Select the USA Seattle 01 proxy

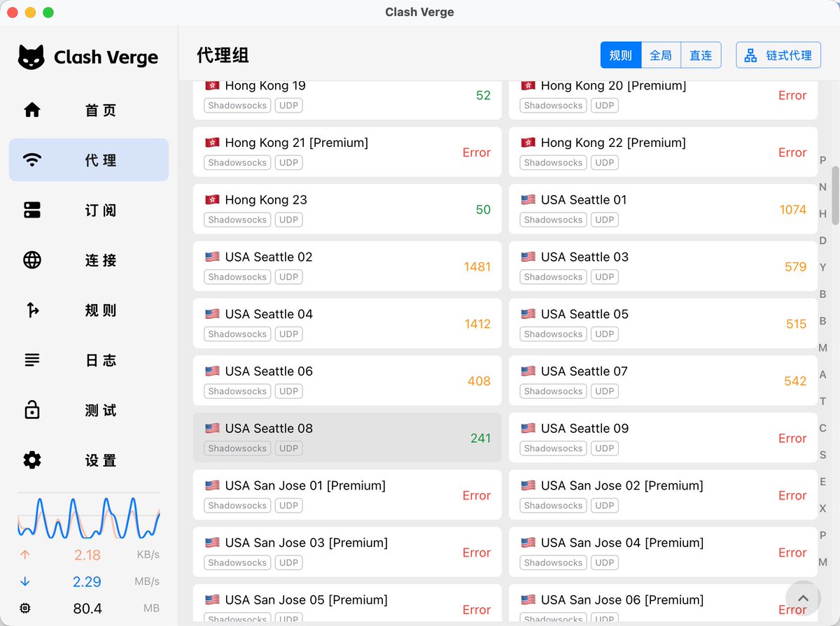tap(663, 209)
